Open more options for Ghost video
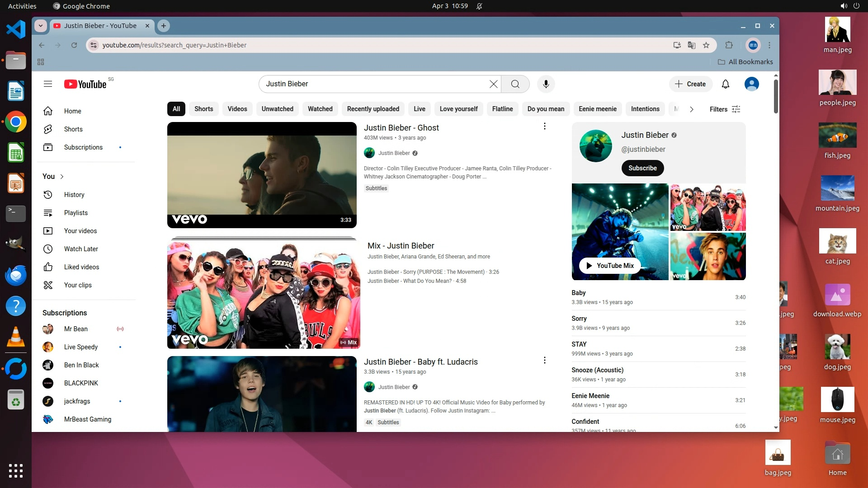Viewport: 868px width, 488px height. click(x=544, y=127)
